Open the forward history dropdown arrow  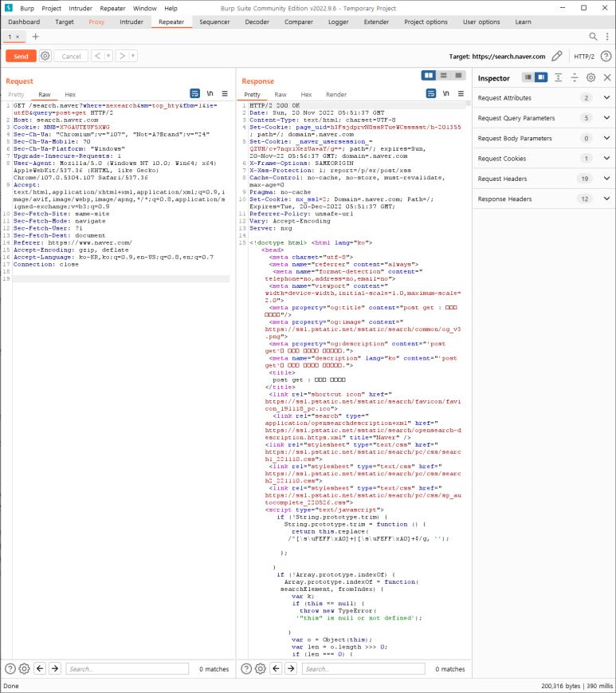pyautogui.click(x=133, y=56)
